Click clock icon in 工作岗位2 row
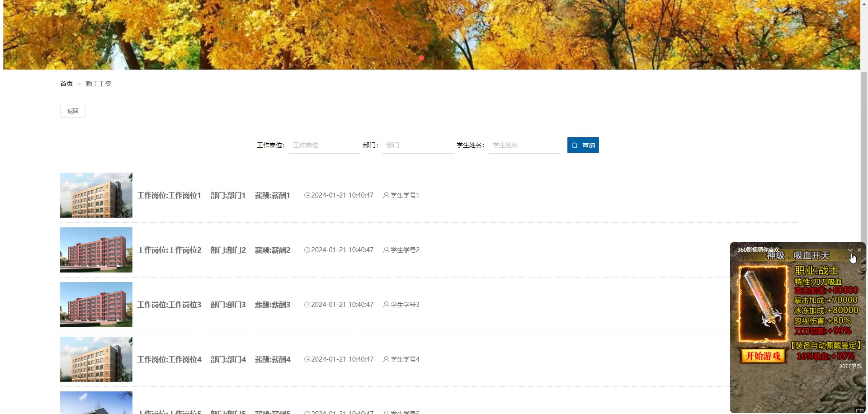The height and width of the screenshot is (414, 868). 307,250
